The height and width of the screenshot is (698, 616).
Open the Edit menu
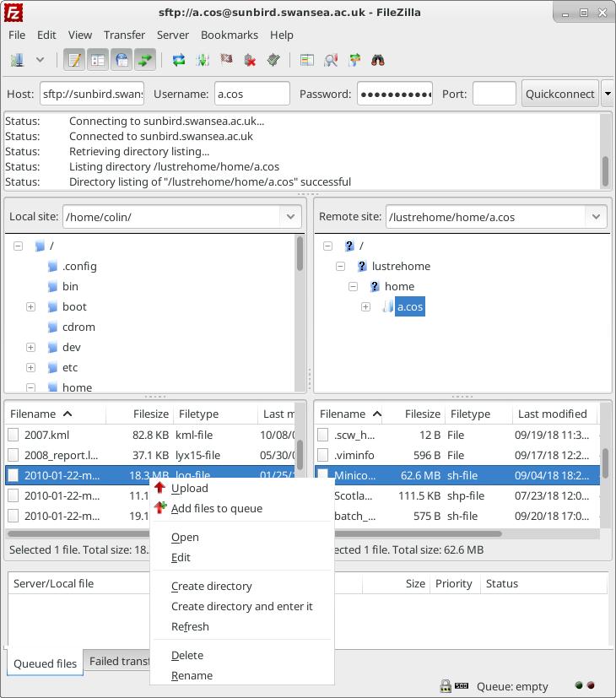tap(46, 35)
